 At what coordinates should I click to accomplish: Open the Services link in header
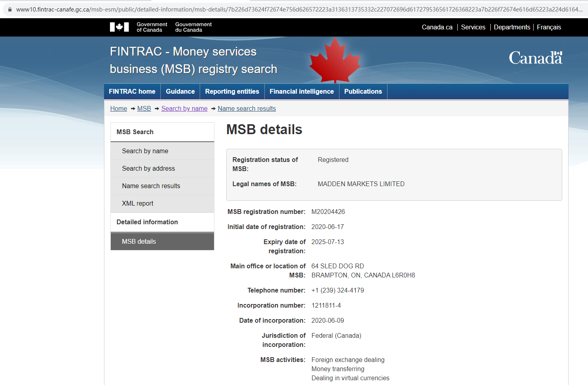point(473,27)
